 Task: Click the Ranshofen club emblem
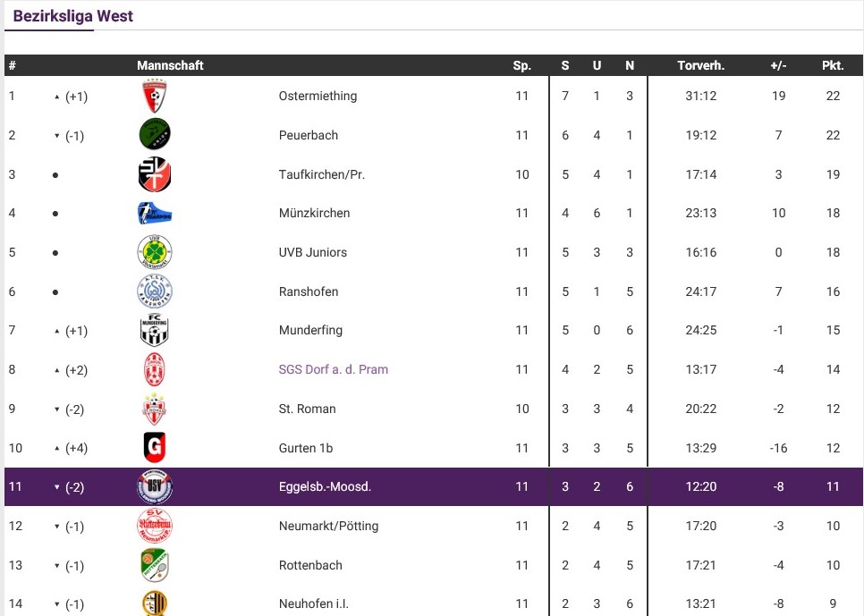tap(155, 291)
